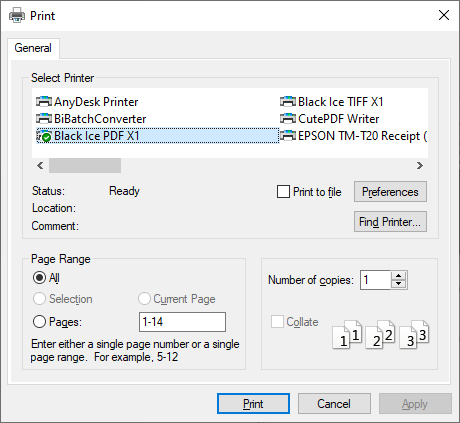This screenshot has height=423, width=460.
Task: Enable the Print to file checkbox
Action: (x=283, y=192)
